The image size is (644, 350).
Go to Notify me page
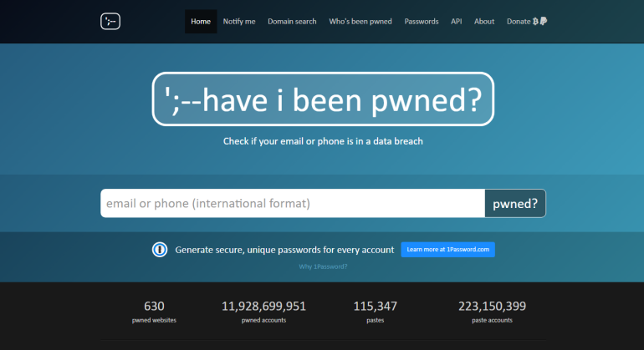[239, 22]
